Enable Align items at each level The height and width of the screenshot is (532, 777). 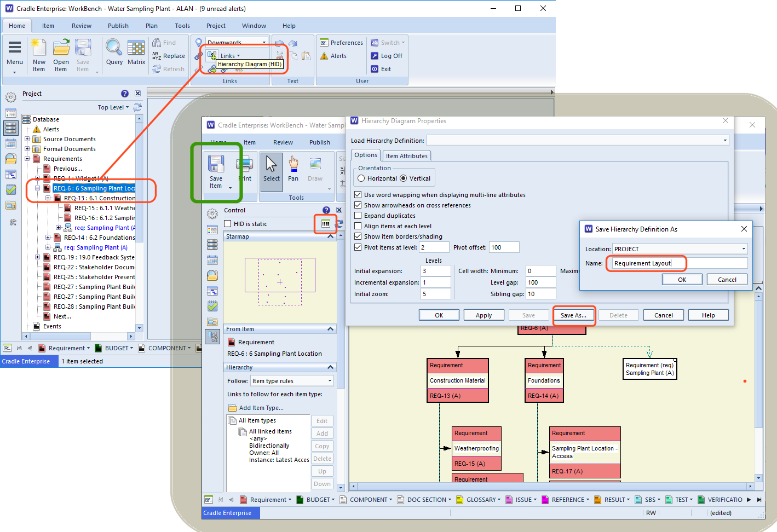click(358, 226)
